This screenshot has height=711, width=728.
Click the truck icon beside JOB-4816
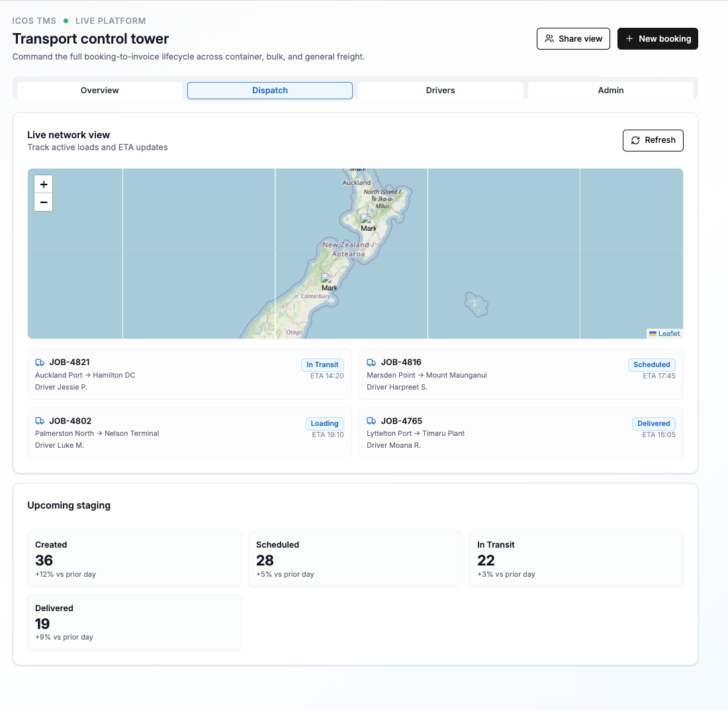(x=371, y=362)
